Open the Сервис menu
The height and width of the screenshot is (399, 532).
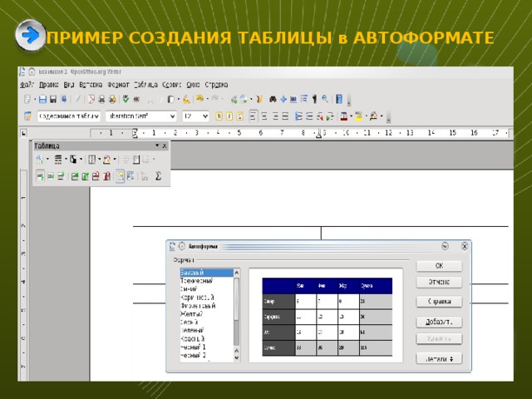[172, 85]
